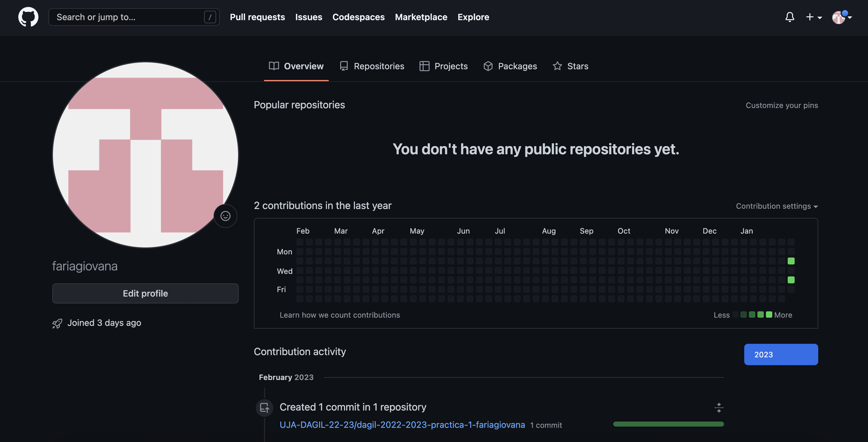This screenshot has height=442, width=868.
Task: Go to Marketplace in the top navigation
Action: pos(421,17)
